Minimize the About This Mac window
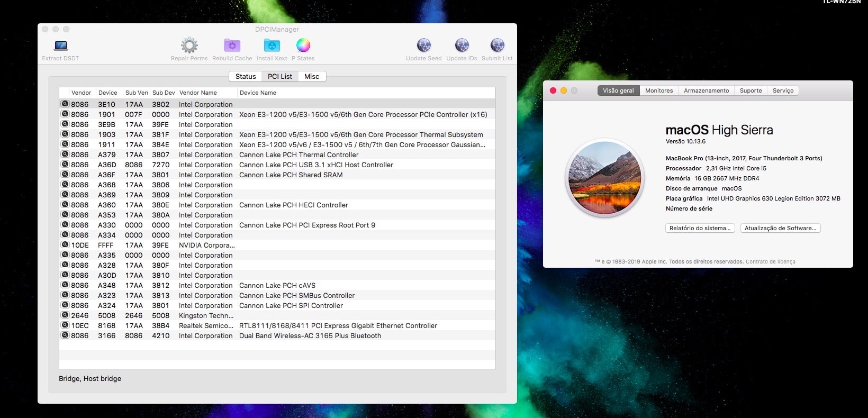The image size is (868, 418). tap(564, 90)
